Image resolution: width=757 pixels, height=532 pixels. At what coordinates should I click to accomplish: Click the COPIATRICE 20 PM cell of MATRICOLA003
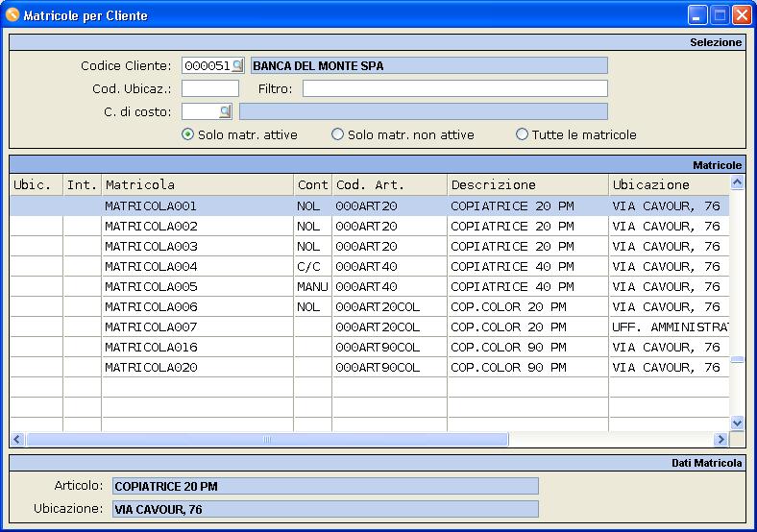click(x=527, y=247)
